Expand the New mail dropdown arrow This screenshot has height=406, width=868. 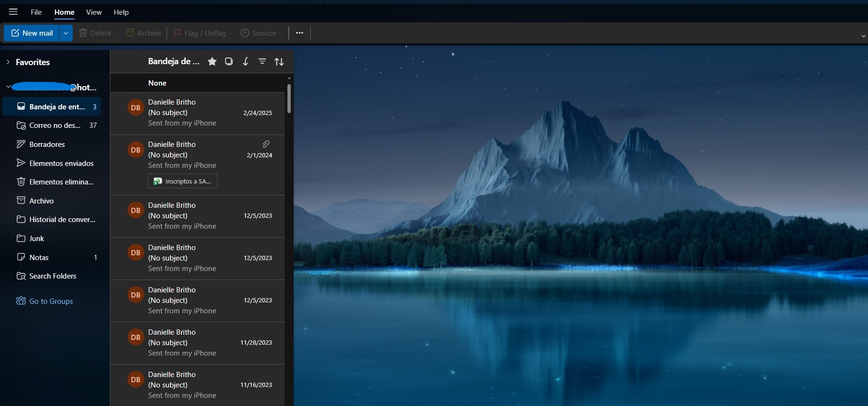point(66,33)
